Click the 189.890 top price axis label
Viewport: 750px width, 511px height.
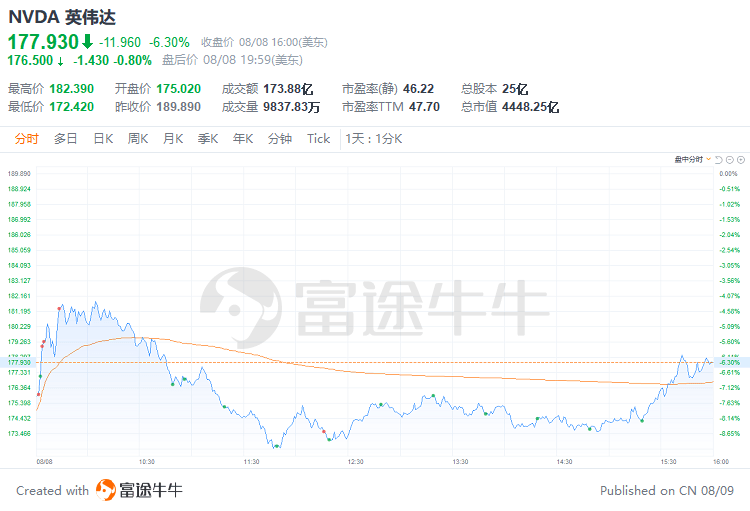pyautogui.click(x=19, y=174)
